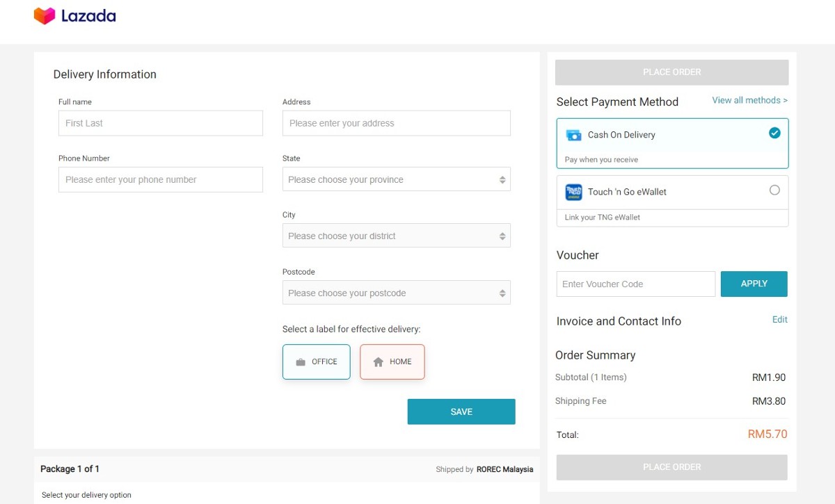
Task: Click the Lazada heart logo
Action: 45,16
